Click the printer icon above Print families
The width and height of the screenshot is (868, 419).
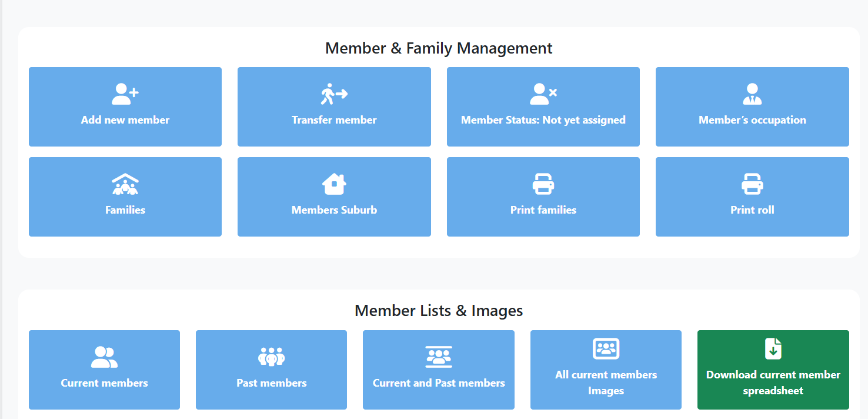point(543,184)
